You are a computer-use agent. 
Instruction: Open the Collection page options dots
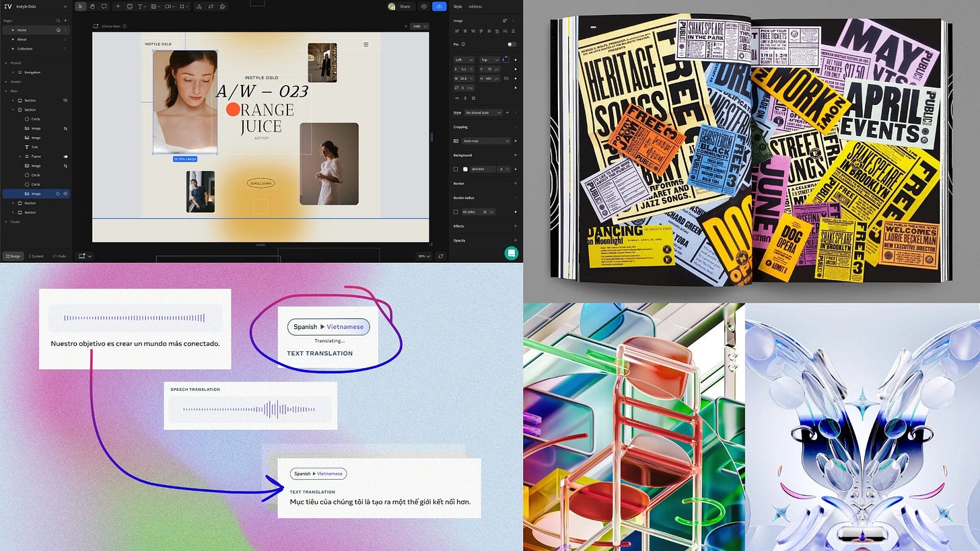pos(65,48)
